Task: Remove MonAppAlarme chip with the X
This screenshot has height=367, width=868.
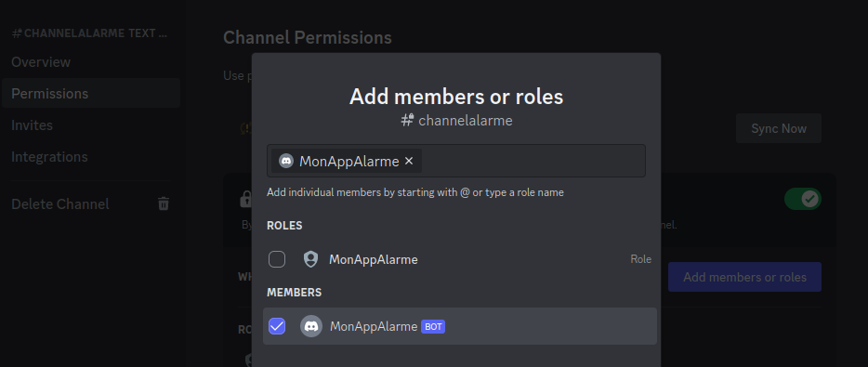Action: click(409, 161)
